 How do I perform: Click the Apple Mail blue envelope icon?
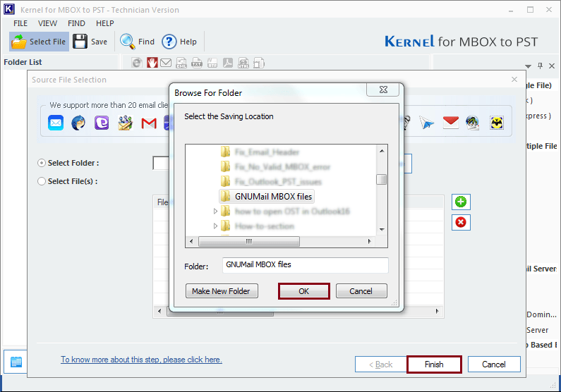[56, 123]
